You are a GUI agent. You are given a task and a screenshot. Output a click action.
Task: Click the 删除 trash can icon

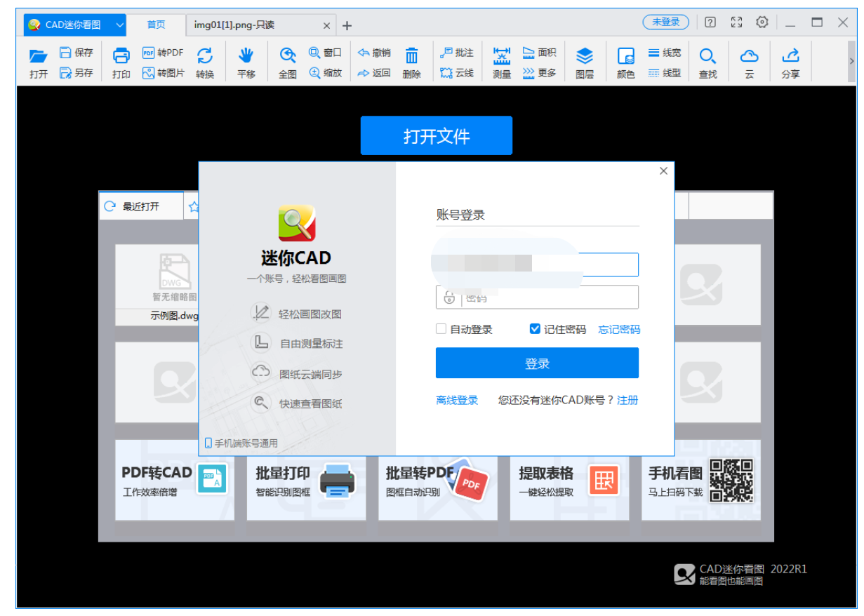click(x=412, y=55)
